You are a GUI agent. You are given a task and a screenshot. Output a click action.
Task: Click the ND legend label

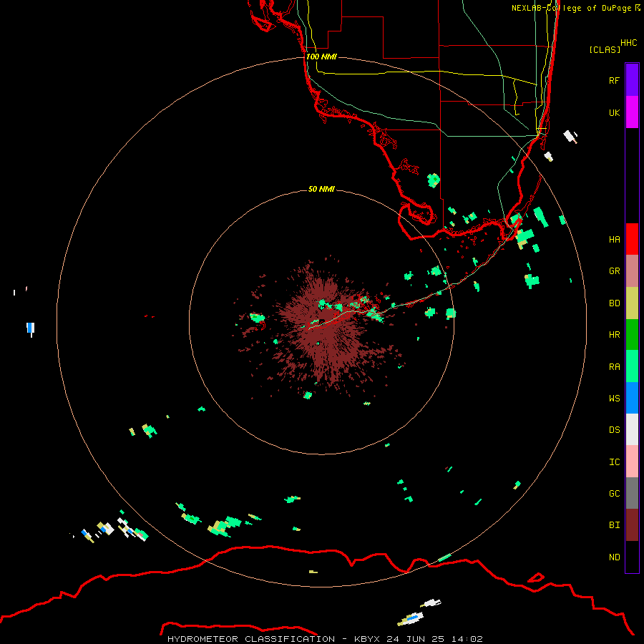coord(614,557)
